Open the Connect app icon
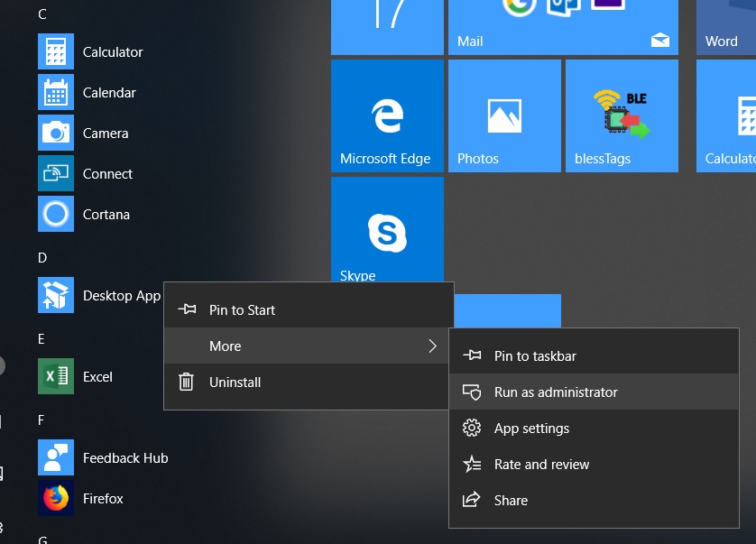This screenshot has width=756, height=544. pos(56,173)
